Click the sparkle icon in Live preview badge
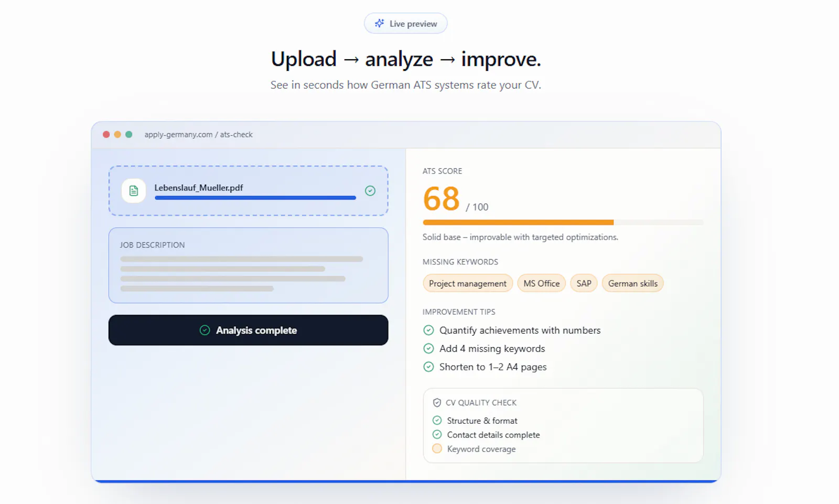 (x=379, y=23)
